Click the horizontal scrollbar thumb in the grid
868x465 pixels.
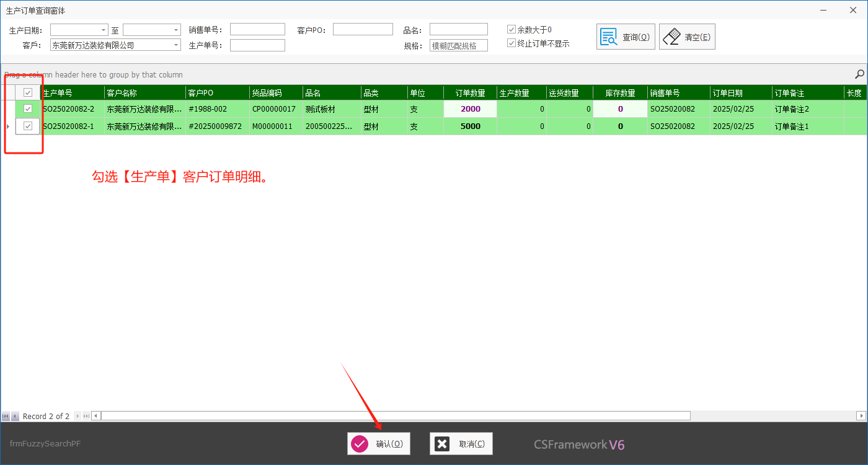pos(396,416)
